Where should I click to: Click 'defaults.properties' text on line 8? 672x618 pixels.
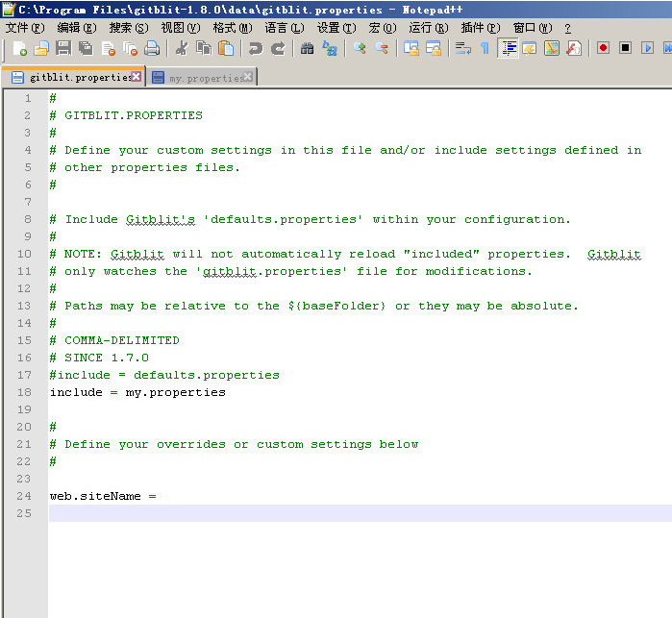(284, 219)
